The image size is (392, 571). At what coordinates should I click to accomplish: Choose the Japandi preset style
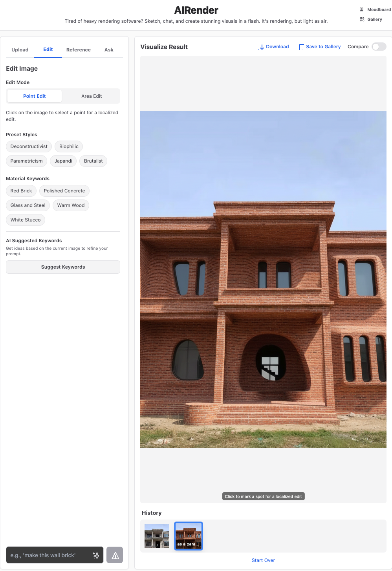coord(63,161)
